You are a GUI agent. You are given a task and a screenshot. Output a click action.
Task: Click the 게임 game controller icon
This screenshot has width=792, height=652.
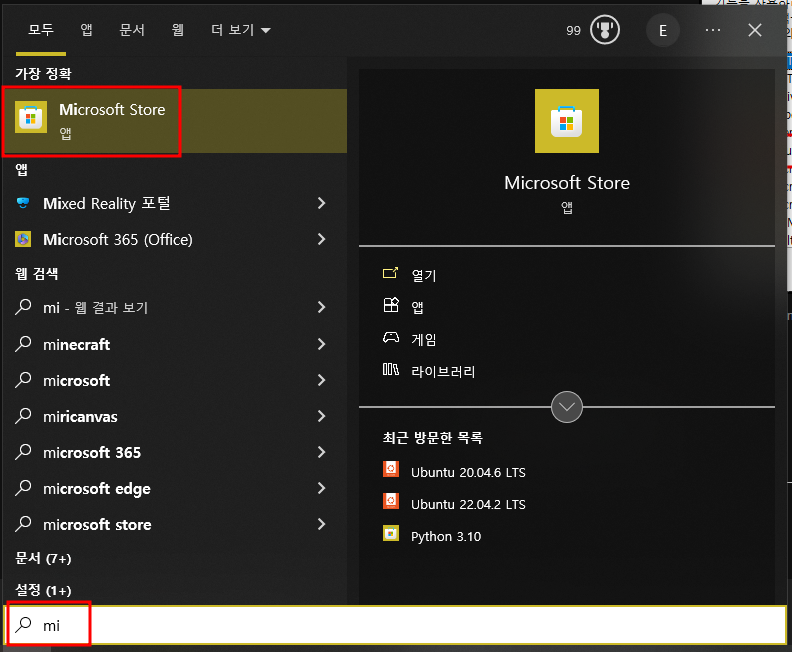[390, 337]
